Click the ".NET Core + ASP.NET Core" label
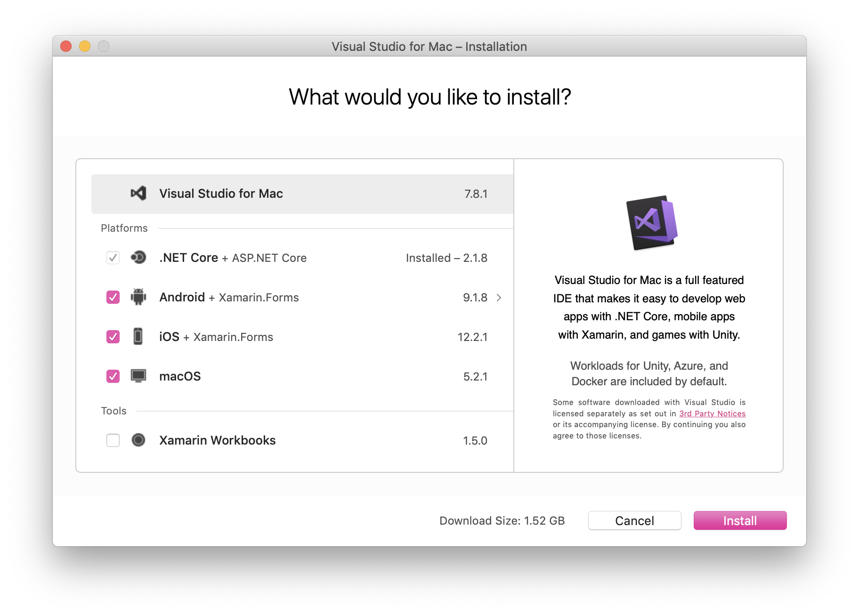This screenshot has width=859, height=616. coord(233,258)
